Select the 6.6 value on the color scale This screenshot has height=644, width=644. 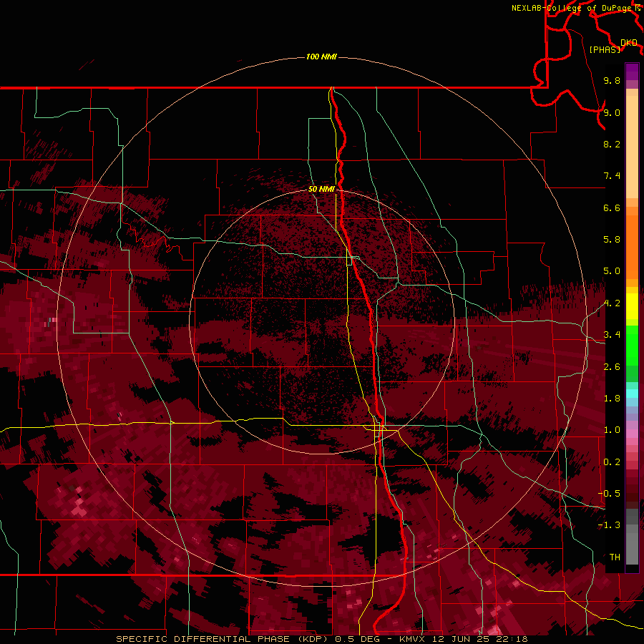click(612, 208)
